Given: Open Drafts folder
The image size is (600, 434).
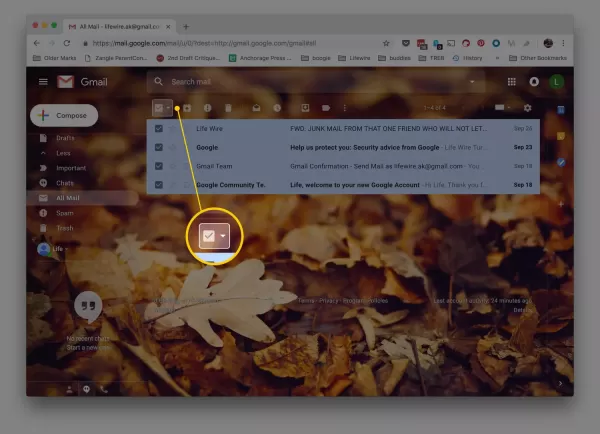Looking at the screenshot, I should (65, 138).
